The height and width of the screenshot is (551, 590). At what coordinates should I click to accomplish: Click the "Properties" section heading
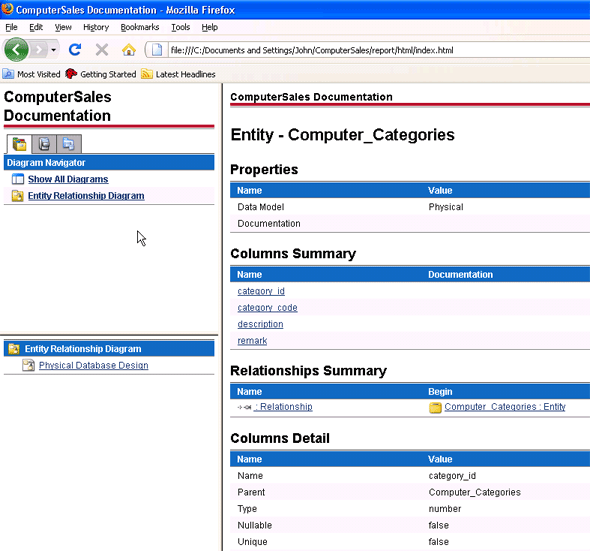click(x=264, y=169)
